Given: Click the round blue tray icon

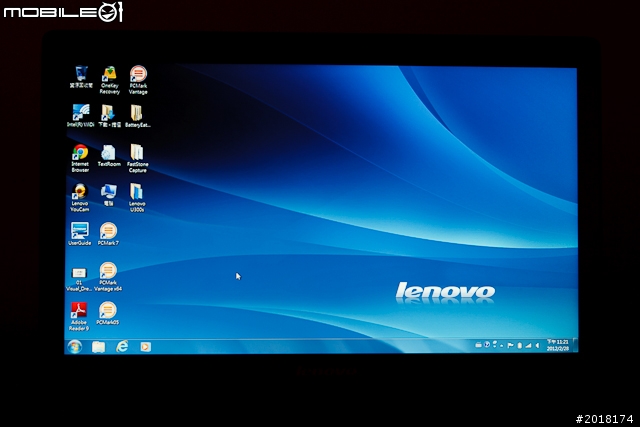Looking at the screenshot, I should pos(487,345).
